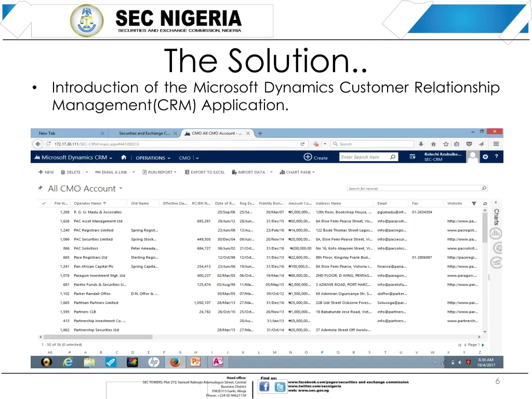Click the Facebook icon in the footer
Screen dimensions: 532x399
[x=264, y=387]
